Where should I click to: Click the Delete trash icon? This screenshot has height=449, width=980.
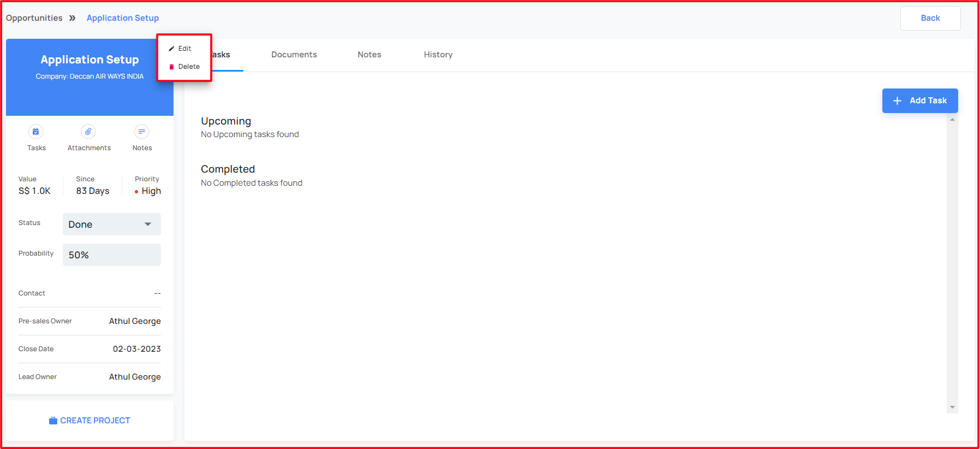(171, 67)
